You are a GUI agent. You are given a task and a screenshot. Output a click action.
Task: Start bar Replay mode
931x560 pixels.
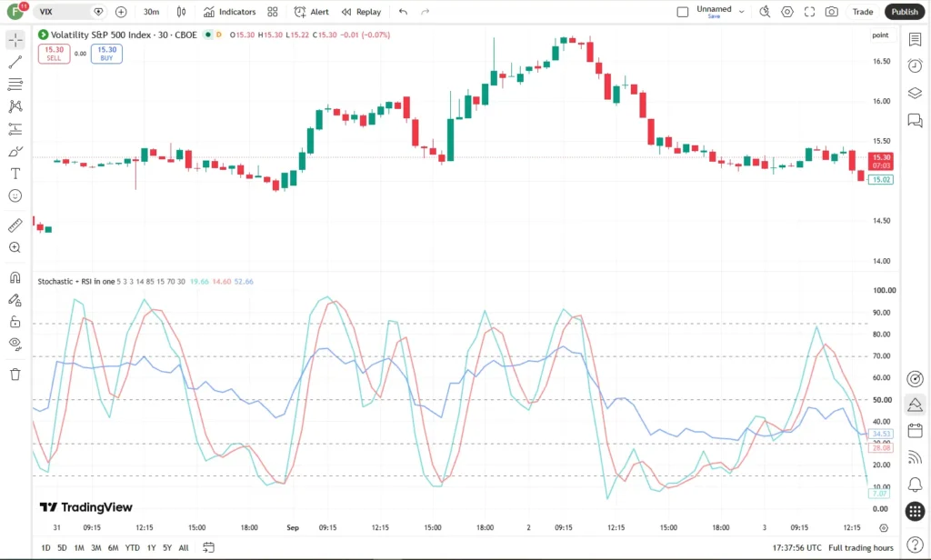coord(361,11)
